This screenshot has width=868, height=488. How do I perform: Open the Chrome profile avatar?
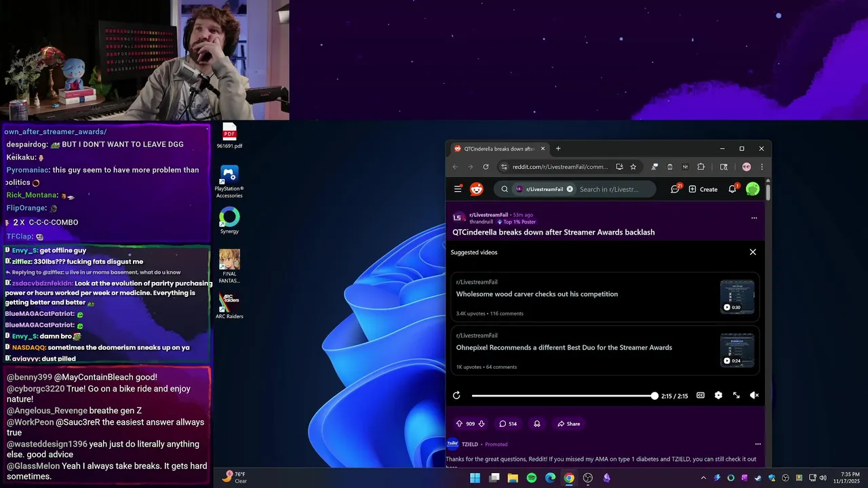[747, 167]
